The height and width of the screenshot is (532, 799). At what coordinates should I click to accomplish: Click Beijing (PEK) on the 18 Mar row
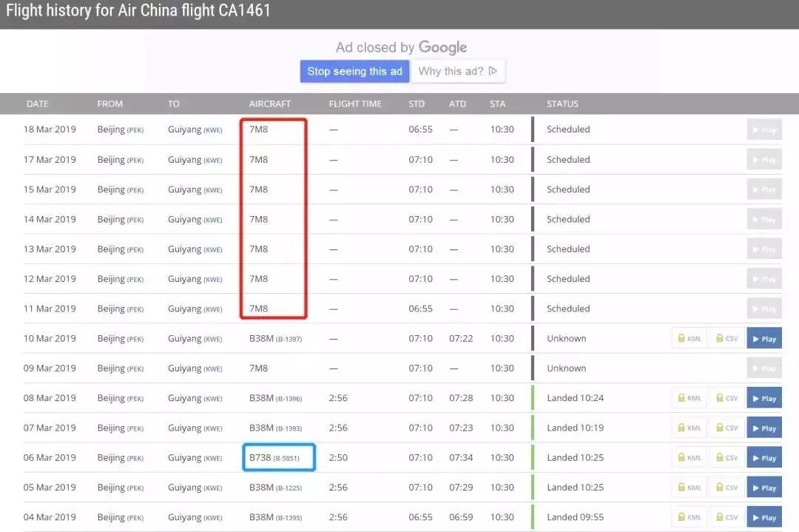pyautogui.click(x=119, y=129)
